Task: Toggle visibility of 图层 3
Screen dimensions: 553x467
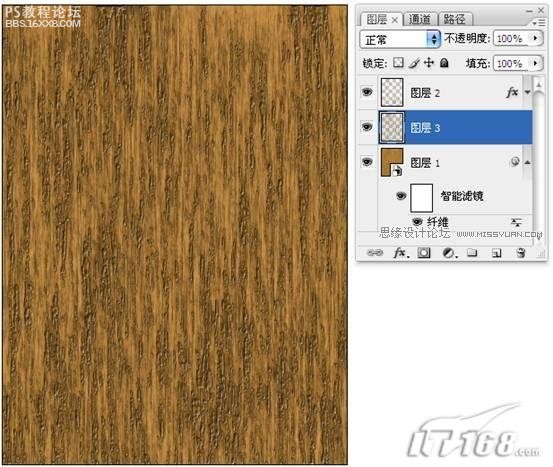Action: 367,126
